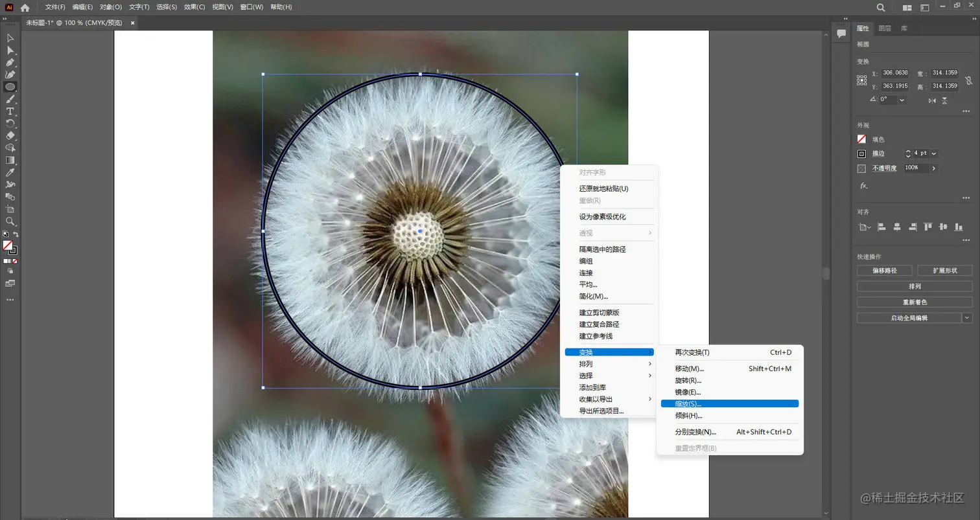Select the Eraser tool
The height and width of the screenshot is (520, 980).
point(10,135)
